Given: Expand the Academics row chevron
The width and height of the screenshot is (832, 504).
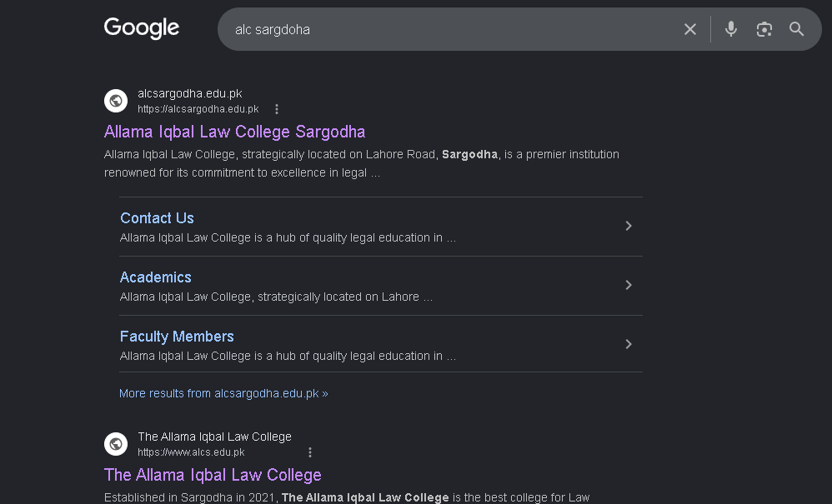Looking at the screenshot, I should coord(629,285).
